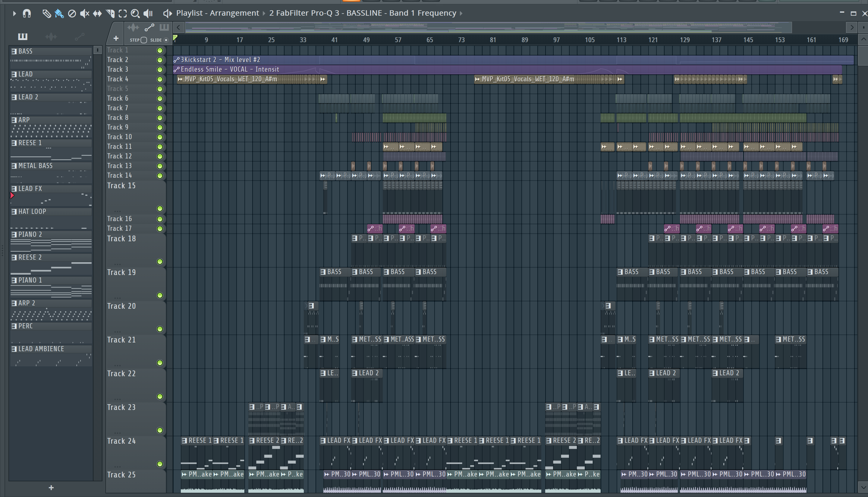Select the BASS pattern in the picker
Screen dimensions: 868x497
pyautogui.click(x=51, y=58)
